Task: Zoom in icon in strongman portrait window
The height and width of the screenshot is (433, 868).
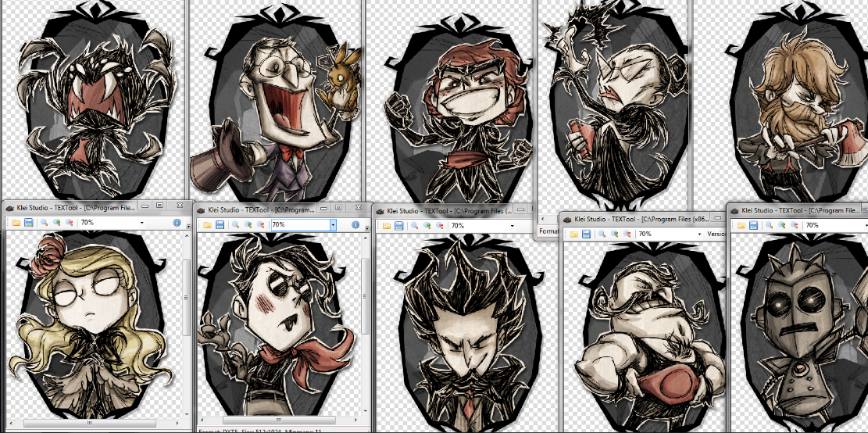Action: point(614,234)
